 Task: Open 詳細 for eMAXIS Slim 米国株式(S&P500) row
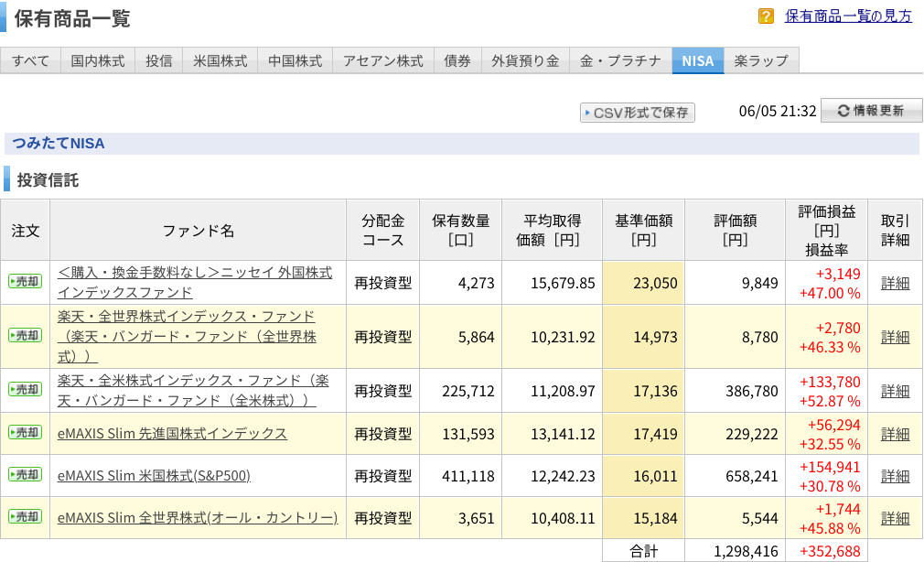click(x=895, y=476)
